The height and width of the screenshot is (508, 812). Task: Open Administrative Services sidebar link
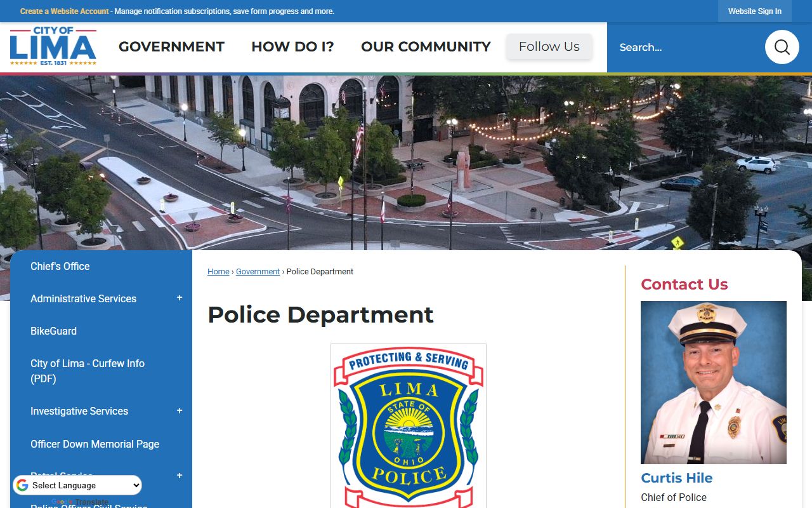point(83,298)
